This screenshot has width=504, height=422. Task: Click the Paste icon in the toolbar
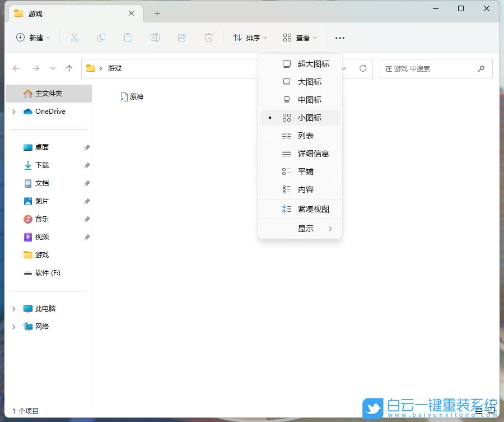(128, 38)
